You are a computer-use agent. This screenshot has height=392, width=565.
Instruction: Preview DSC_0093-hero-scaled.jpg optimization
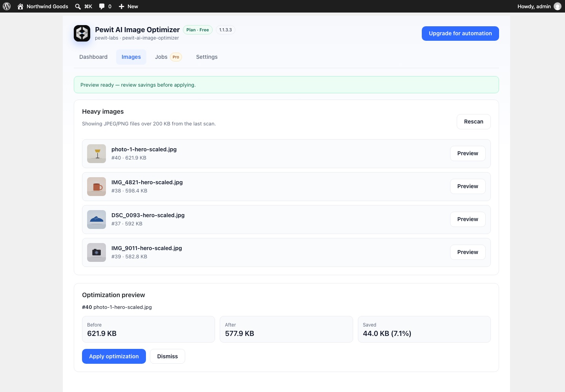(x=468, y=219)
